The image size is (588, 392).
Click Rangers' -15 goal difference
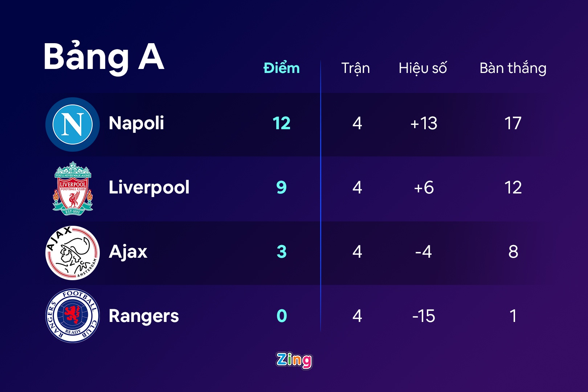pyautogui.click(x=424, y=316)
